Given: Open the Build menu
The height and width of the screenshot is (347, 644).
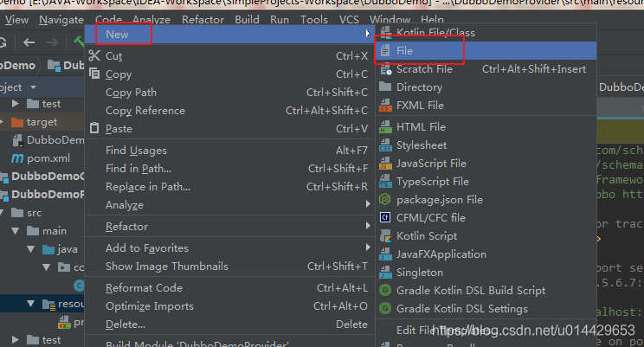Looking at the screenshot, I should click(x=247, y=20).
